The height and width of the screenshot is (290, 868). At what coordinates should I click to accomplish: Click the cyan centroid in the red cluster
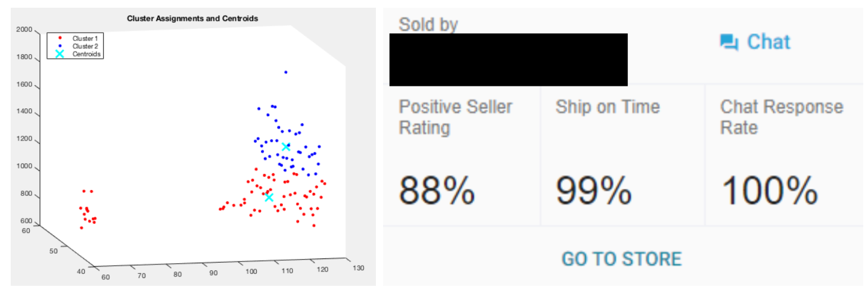(269, 197)
